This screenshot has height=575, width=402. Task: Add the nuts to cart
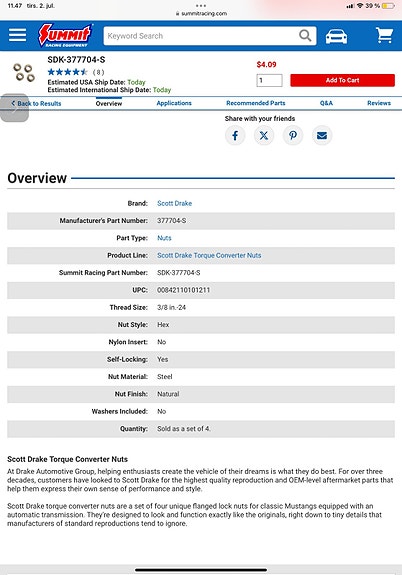[x=343, y=80]
